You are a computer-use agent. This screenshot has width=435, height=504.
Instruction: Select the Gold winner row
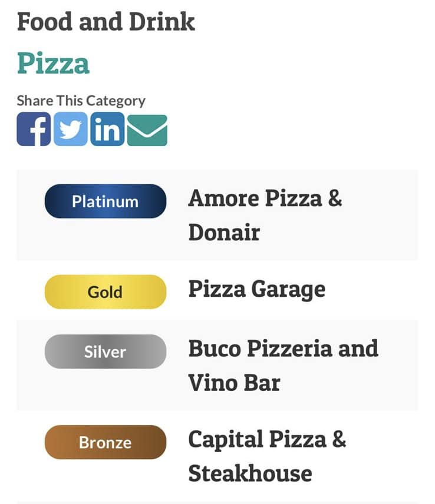[218, 290]
